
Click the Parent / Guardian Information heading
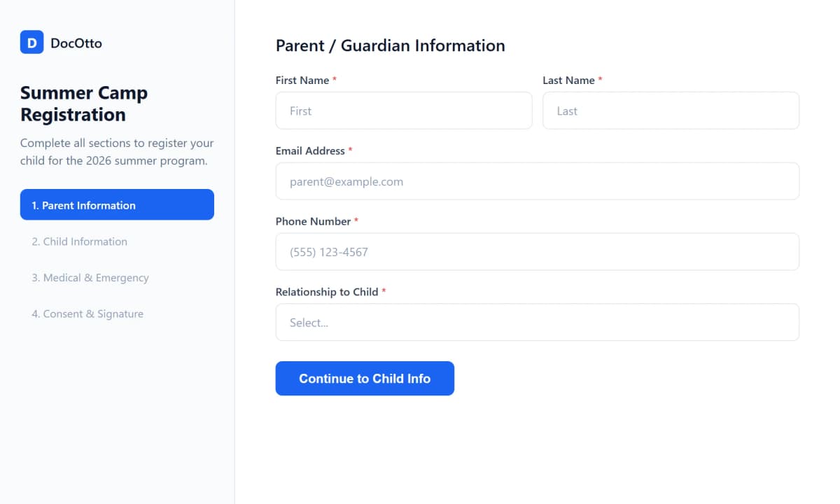click(390, 45)
